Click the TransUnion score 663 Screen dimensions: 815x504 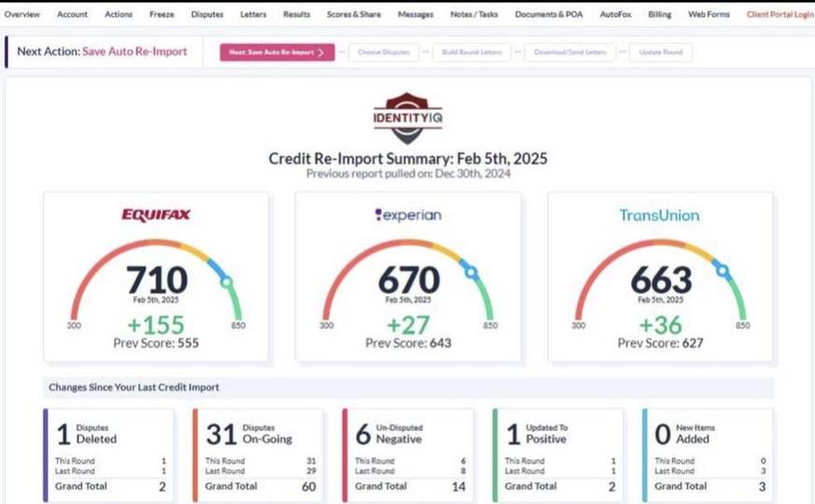point(661,280)
